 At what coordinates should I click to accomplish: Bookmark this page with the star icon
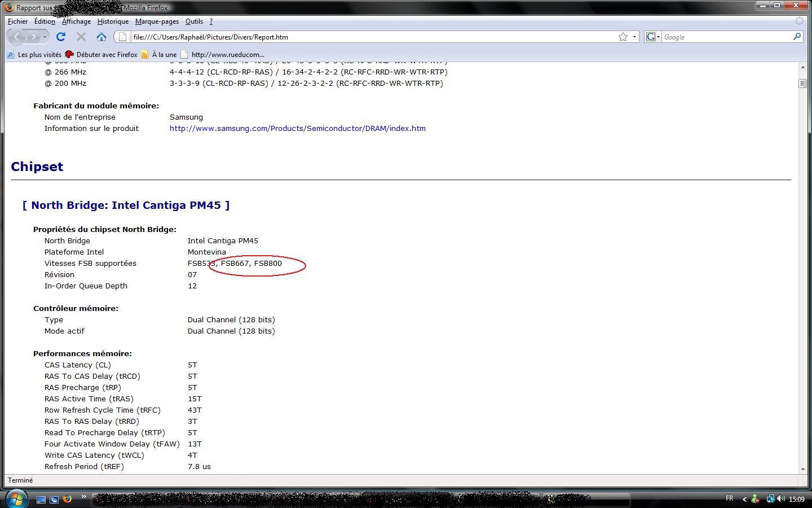623,37
